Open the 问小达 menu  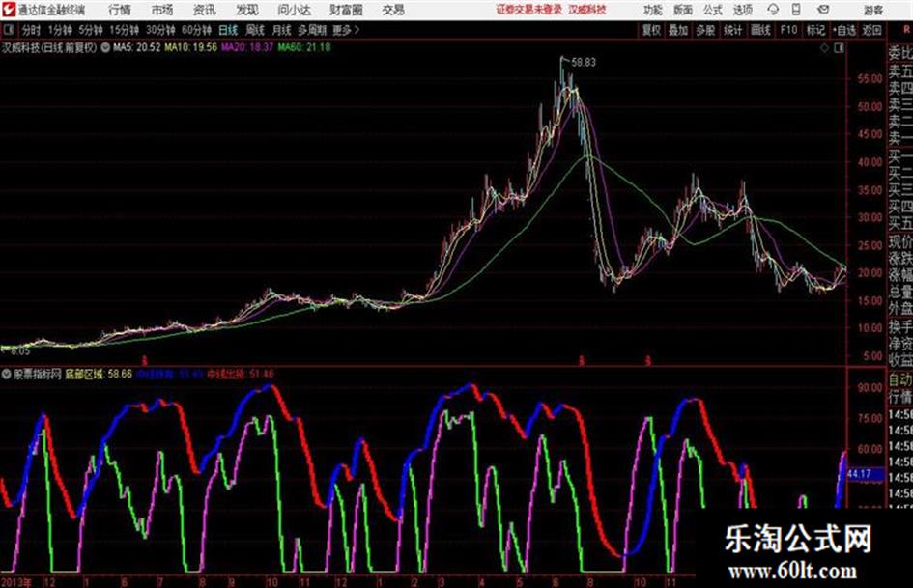coord(294,10)
